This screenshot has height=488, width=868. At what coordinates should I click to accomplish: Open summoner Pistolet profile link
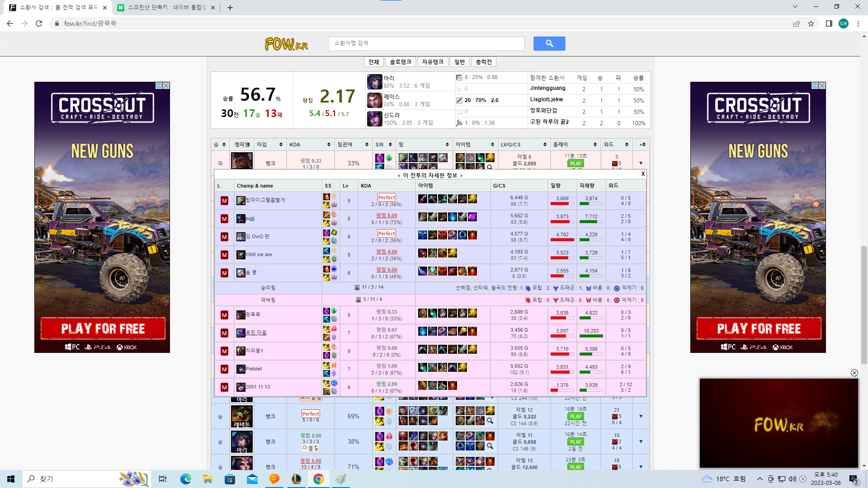[254, 369]
